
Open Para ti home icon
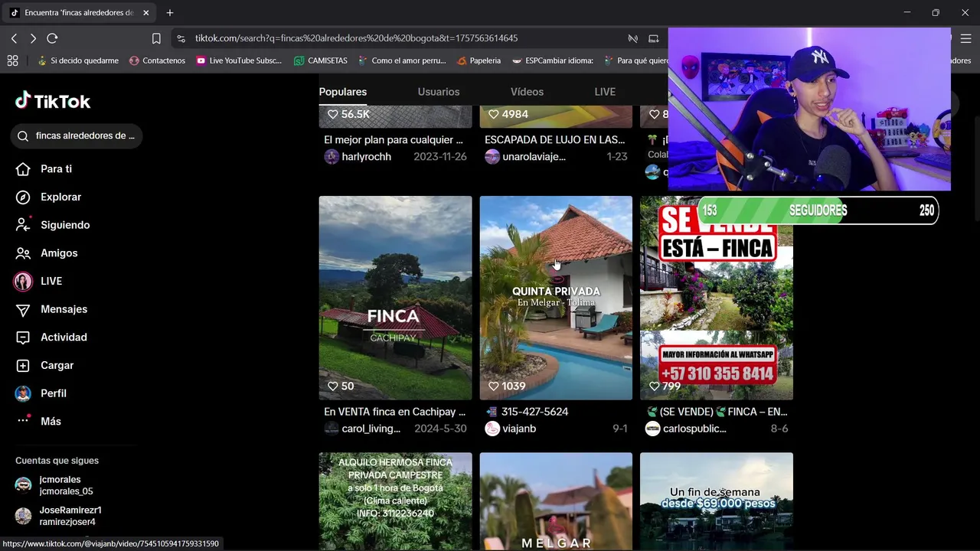[23, 169]
